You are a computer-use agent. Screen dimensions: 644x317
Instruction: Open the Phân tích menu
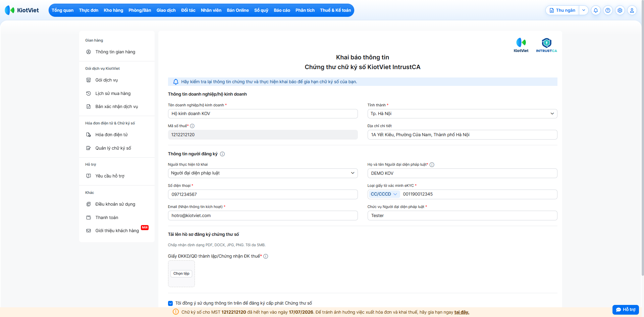(305, 10)
